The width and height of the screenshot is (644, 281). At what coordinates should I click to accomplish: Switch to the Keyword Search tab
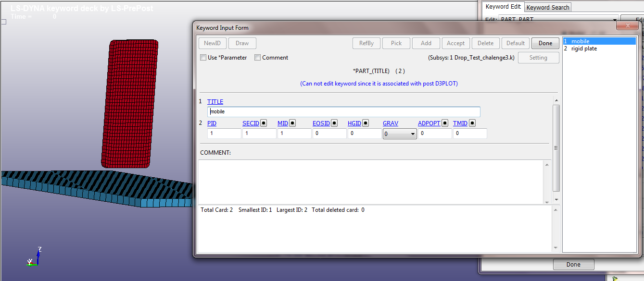[x=548, y=7]
